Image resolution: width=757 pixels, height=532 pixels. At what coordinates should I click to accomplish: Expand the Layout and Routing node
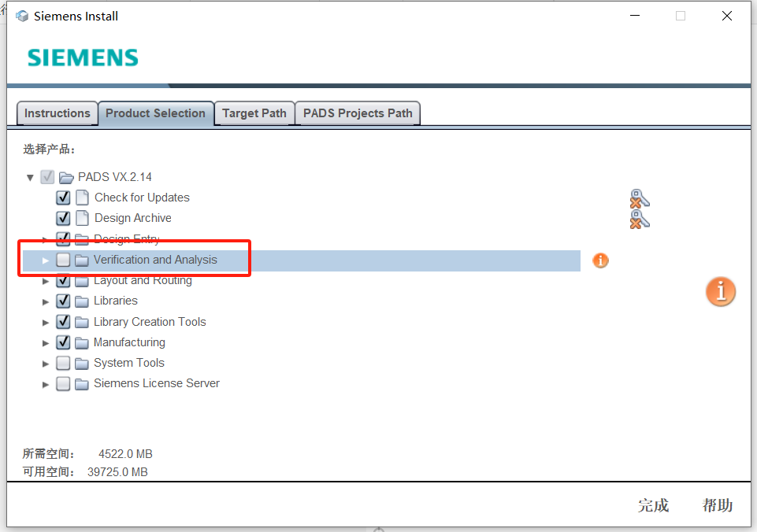click(46, 281)
